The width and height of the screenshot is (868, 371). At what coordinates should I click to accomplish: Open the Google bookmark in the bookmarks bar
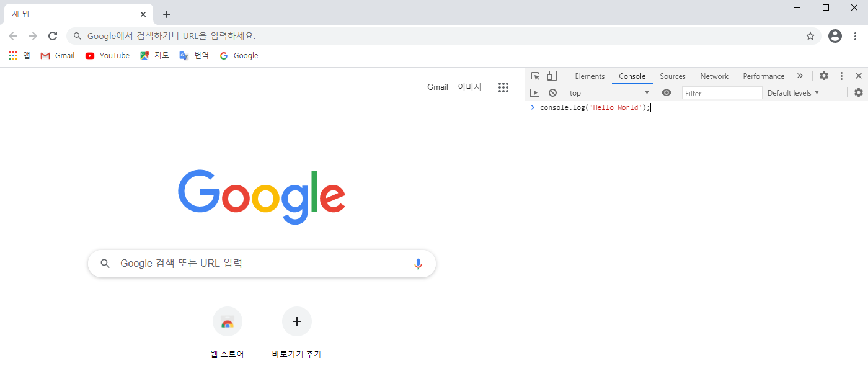239,55
